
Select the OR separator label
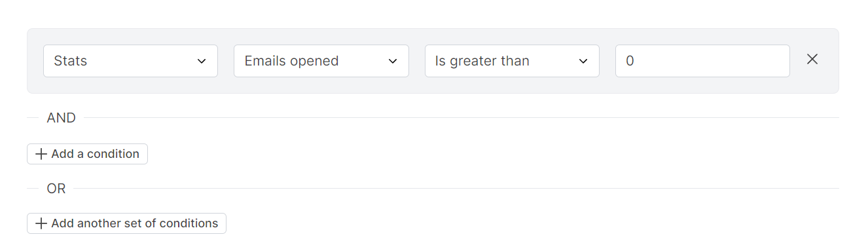pyautogui.click(x=56, y=189)
